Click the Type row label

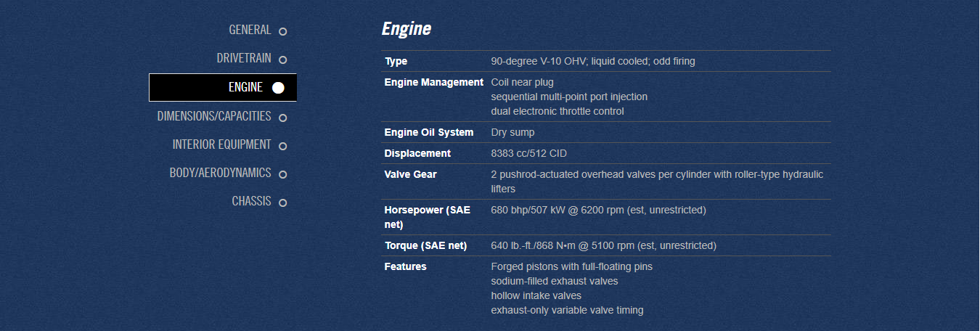click(396, 62)
